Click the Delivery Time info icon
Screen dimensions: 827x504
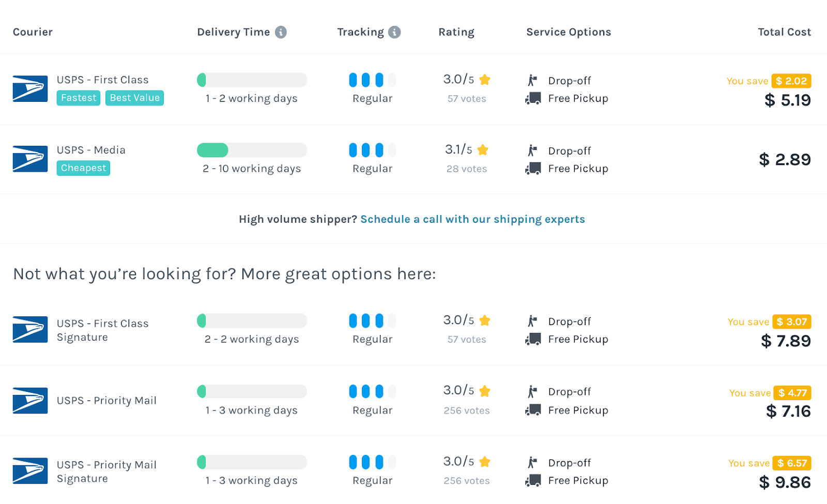(281, 32)
